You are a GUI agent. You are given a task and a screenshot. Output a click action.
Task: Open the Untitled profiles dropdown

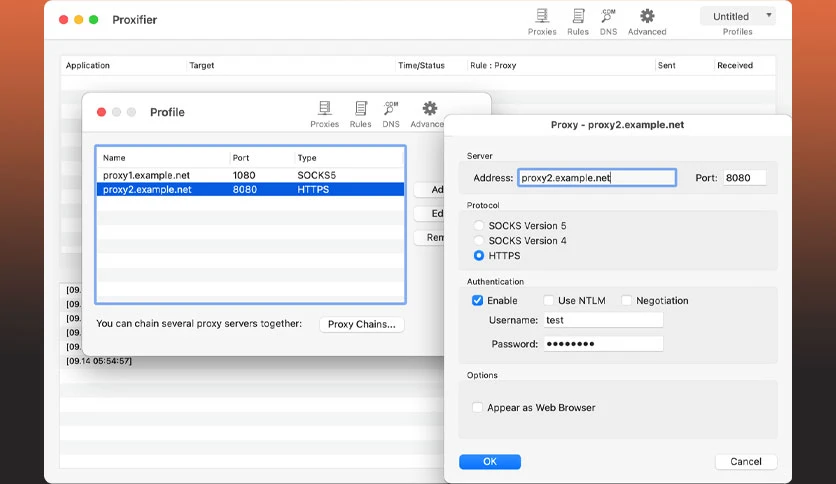click(738, 17)
